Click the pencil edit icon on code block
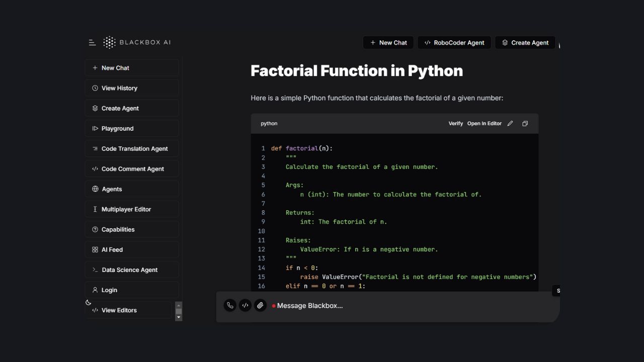This screenshot has height=362, width=644. (x=510, y=124)
